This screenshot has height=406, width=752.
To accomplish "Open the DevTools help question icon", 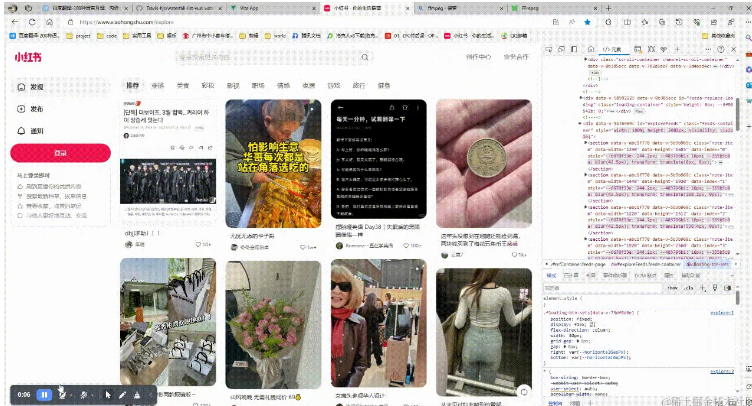I will [x=720, y=49].
